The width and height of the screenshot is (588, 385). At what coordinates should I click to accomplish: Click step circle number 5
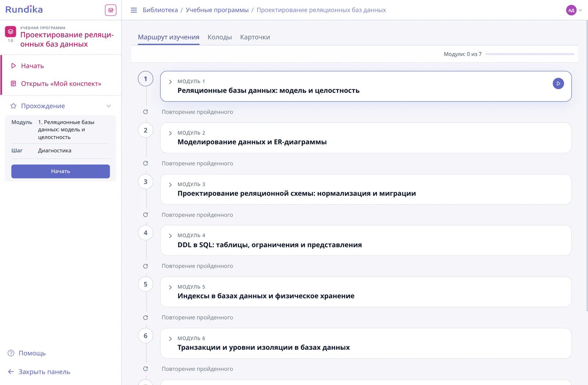tap(146, 284)
